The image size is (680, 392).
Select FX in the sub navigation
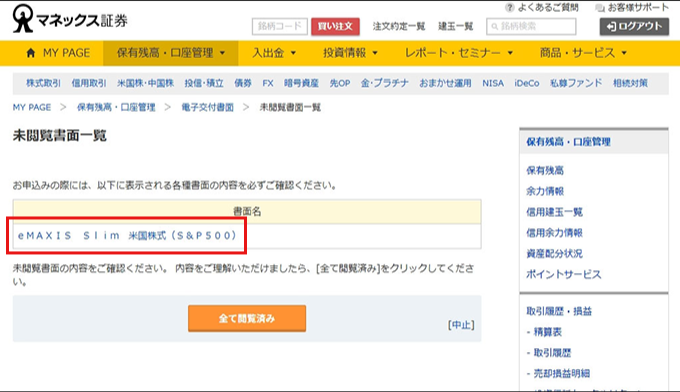(268, 83)
